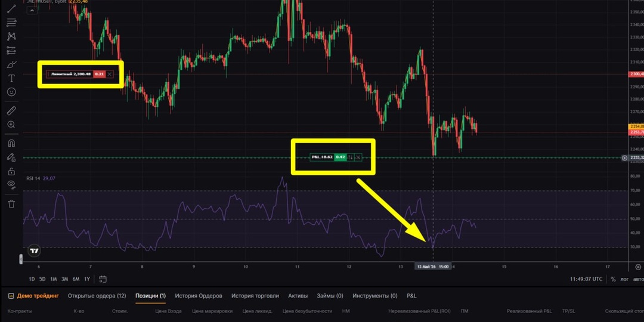Image resolution: width=644 pixels, height=322 pixels.
Task: Click the Контракты column header
Action: [x=19, y=311]
